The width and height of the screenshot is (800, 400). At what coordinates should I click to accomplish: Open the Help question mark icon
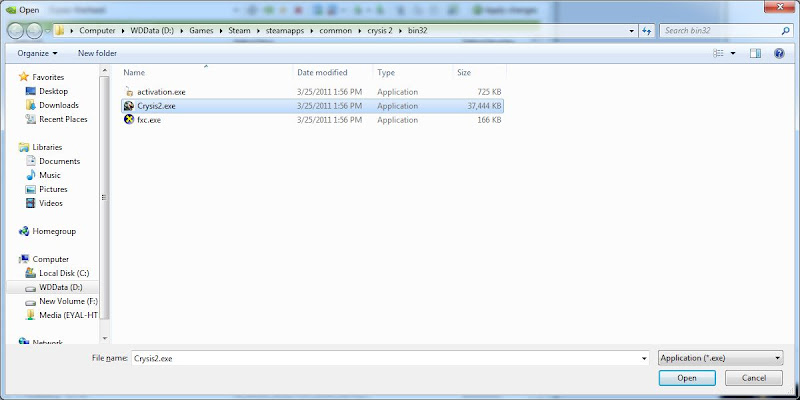pos(779,53)
